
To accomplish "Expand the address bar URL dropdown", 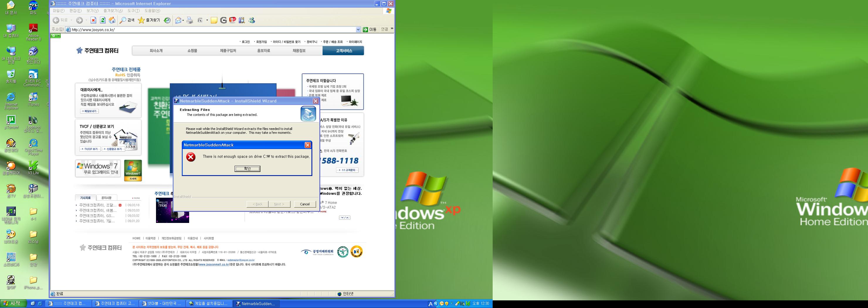I will pos(358,30).
